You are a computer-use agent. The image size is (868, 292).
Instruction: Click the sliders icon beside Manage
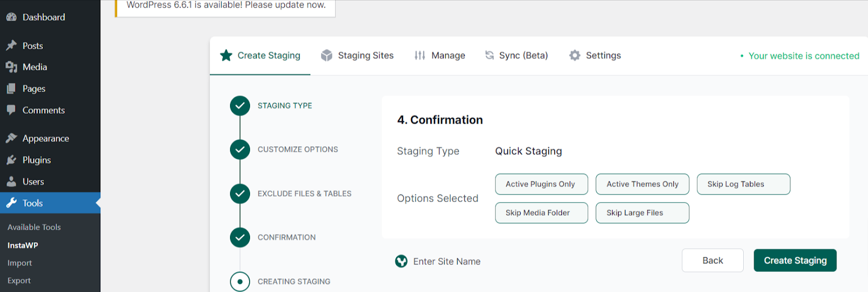click(420, 55)
